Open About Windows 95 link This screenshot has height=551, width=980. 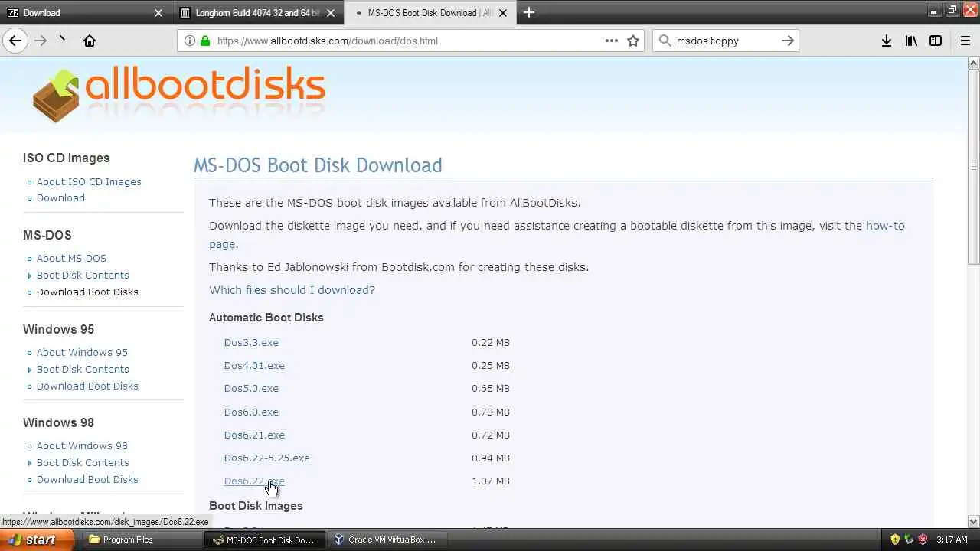[82, 352]
